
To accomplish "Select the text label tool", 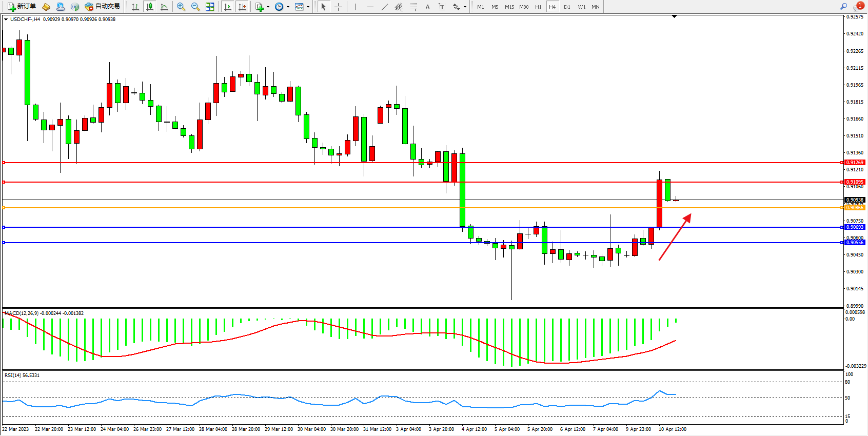I will pos(442,7).
